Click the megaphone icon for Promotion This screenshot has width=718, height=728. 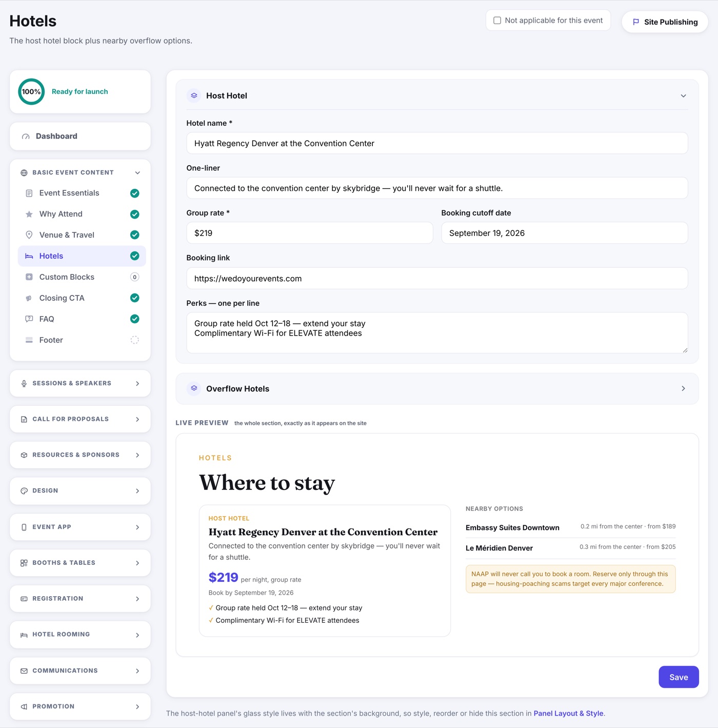tap(24, 707)
